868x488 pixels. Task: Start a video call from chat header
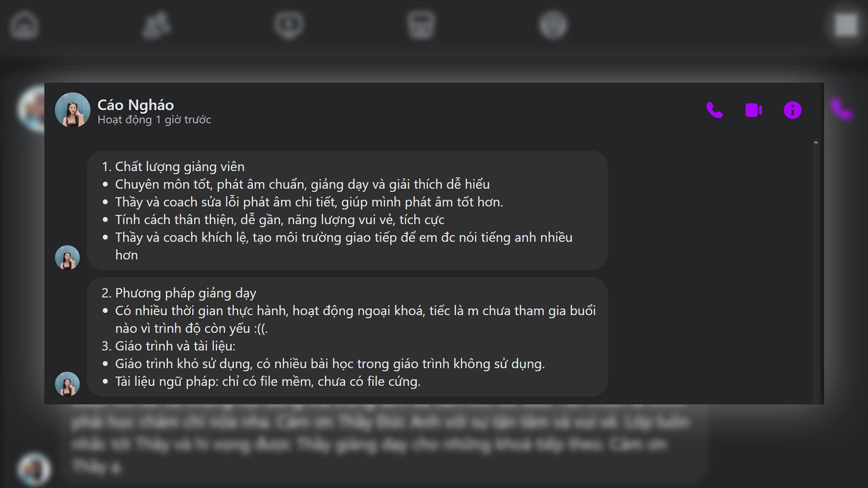754,110
